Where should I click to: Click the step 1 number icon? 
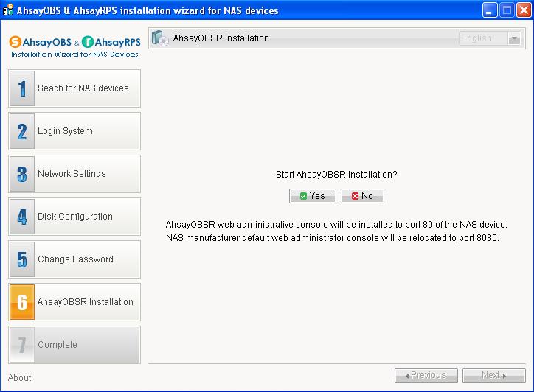point(22,88)
